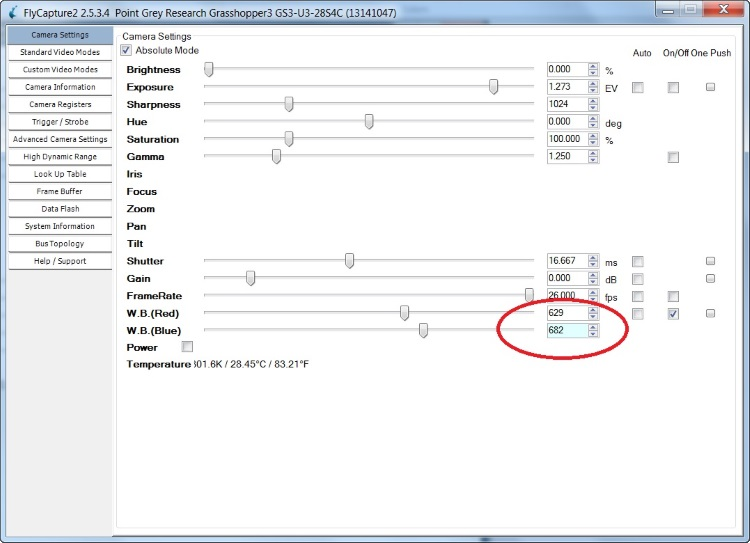Toggle the Gamma On/Off checkbox
Screen dimensions: 750x543
tap(673, 157)
